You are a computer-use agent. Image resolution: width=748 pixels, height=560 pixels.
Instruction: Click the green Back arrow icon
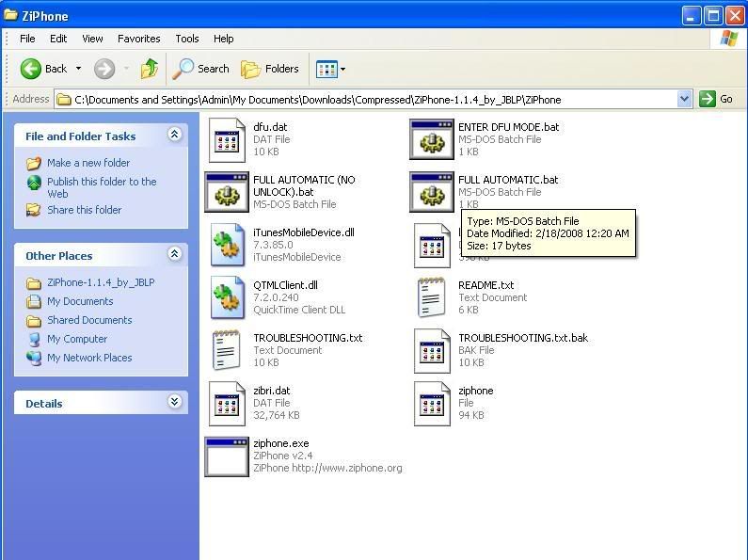coord(31,69)
